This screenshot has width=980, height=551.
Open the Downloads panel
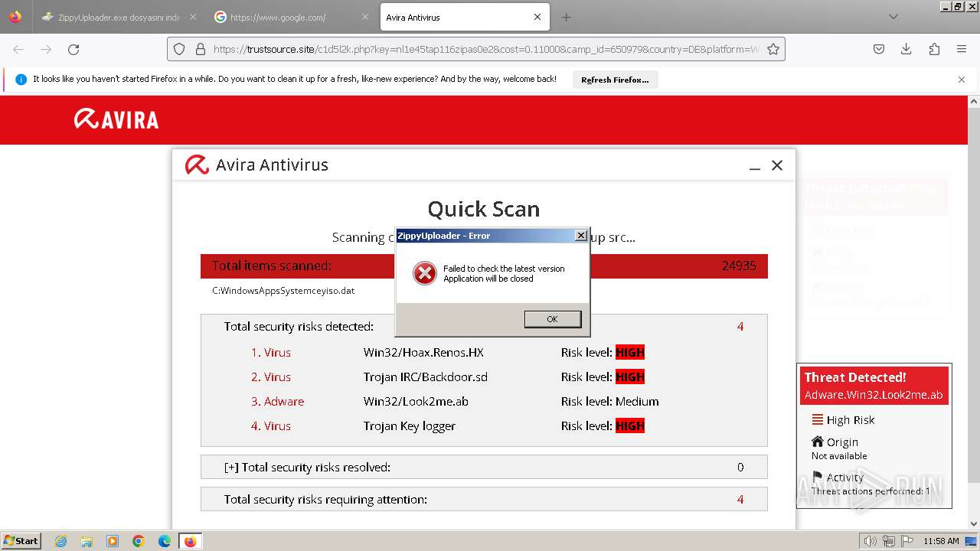point(906,49)
